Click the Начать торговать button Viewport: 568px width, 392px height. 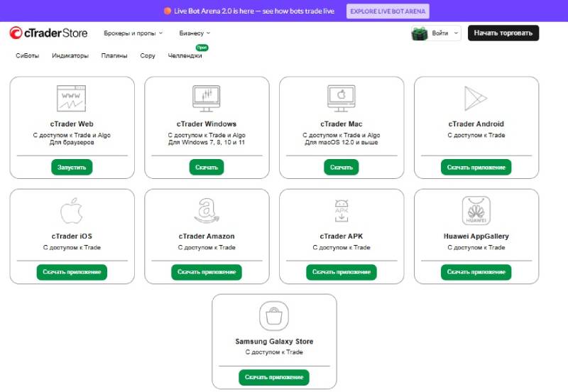[x=503, y=33]
